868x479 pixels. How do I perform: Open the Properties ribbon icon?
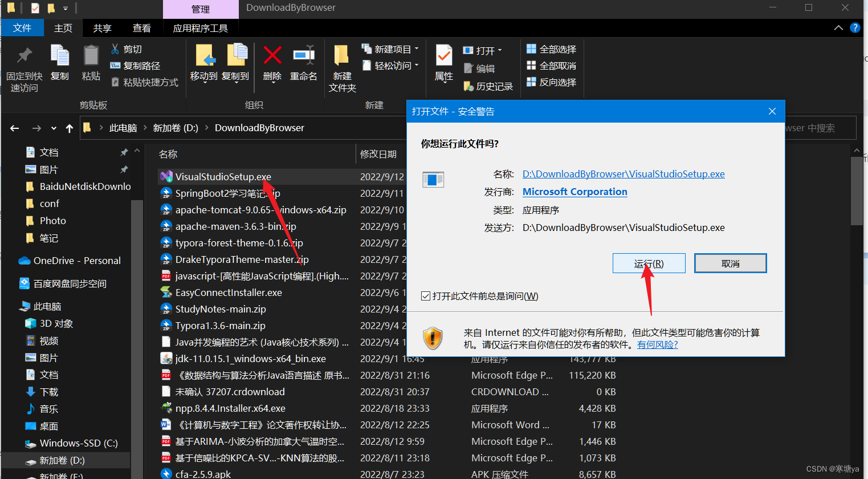tap(444, 56)
